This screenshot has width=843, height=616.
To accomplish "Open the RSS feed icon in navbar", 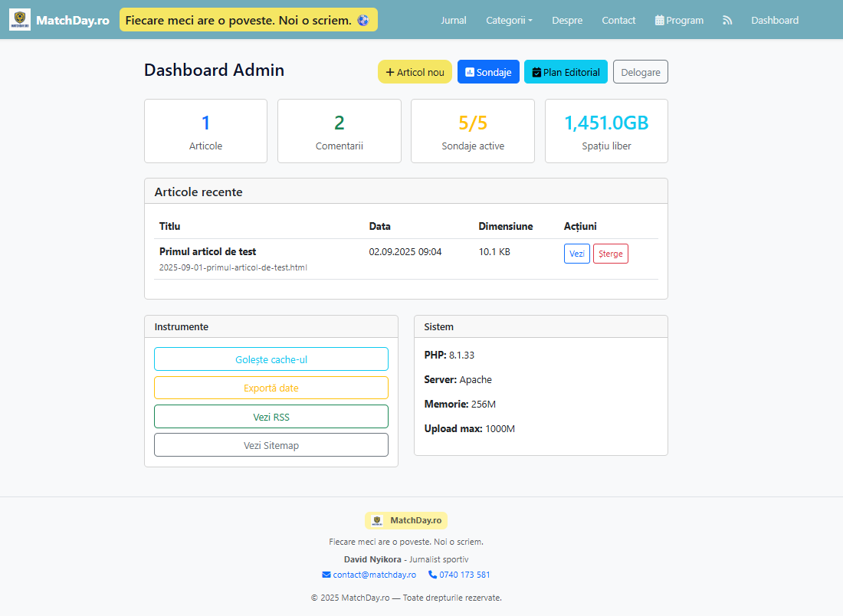I will click(x=727, y=21).
